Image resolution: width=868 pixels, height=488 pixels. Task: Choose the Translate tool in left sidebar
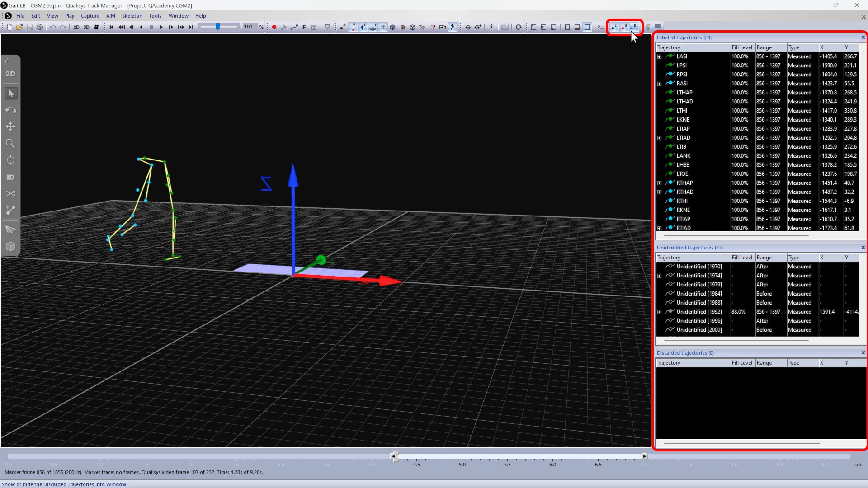pos(11,127)
